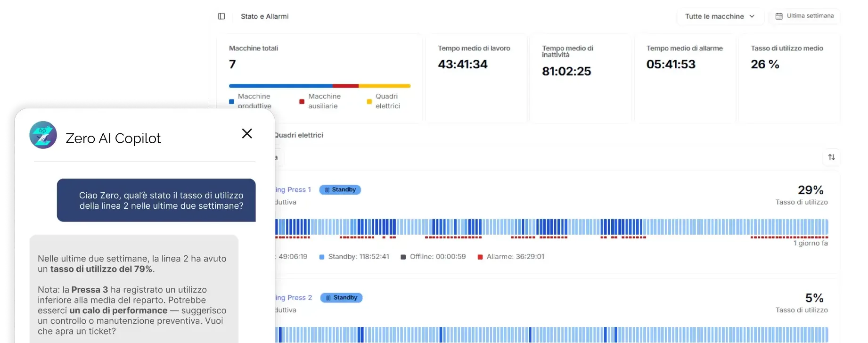Toggle the sidebar panel icon
868x343 pixels.
click(221, 16)
